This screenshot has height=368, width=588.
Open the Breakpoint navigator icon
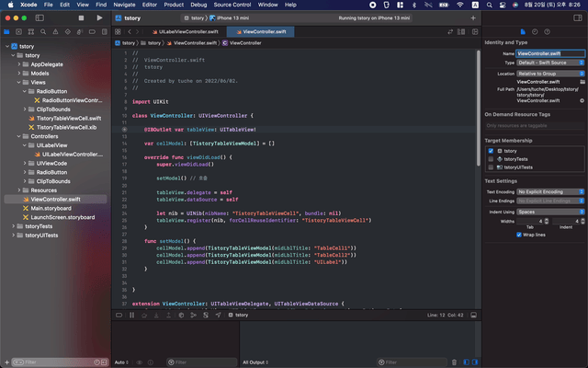[x=92, y=32]
